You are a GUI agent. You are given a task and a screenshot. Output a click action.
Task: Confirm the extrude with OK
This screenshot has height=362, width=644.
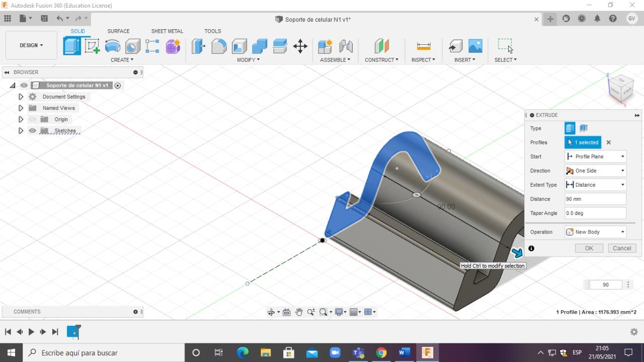589,248
